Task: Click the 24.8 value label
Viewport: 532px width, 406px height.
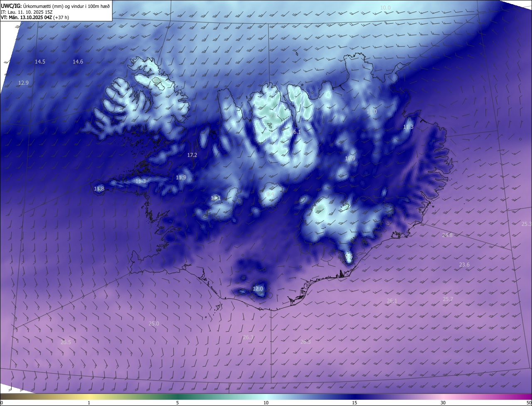Action: [x=447, y=235]
